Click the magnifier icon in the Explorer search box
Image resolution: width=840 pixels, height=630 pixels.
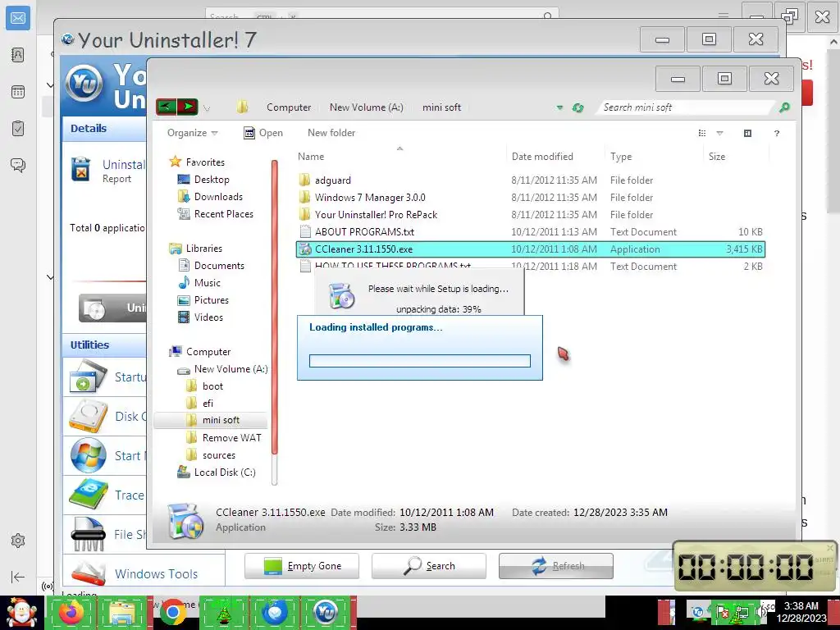(784, 107)
